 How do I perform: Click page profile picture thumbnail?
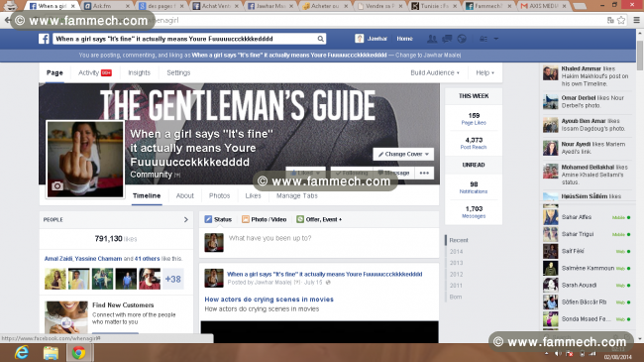click(85, 159)
